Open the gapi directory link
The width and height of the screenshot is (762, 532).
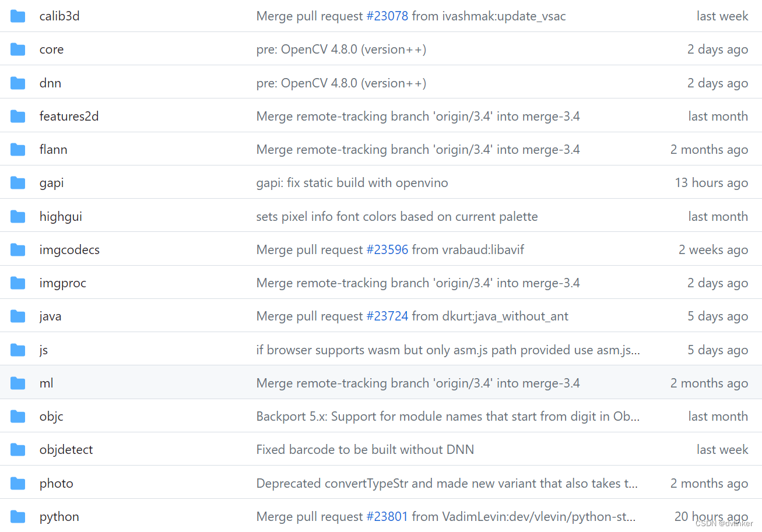pyautogui.click(x=51, y=183)
